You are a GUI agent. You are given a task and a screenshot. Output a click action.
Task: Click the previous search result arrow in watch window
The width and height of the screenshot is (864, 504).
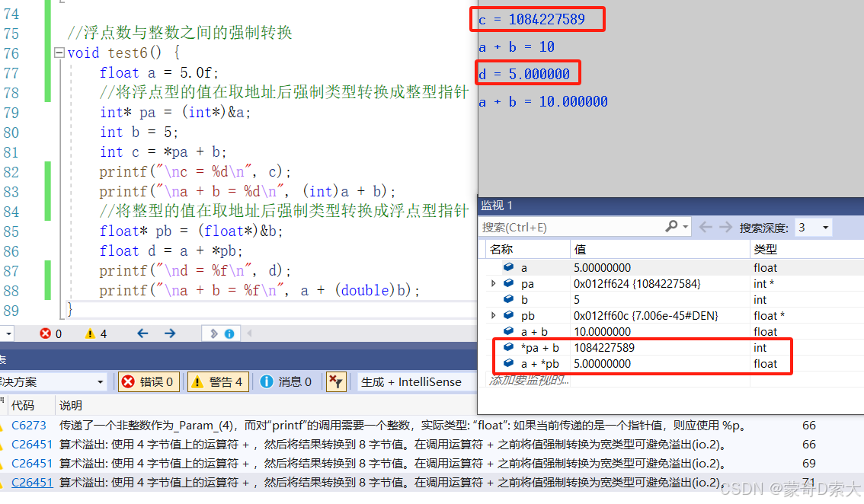pyautogui.click(x=706, y=227)
